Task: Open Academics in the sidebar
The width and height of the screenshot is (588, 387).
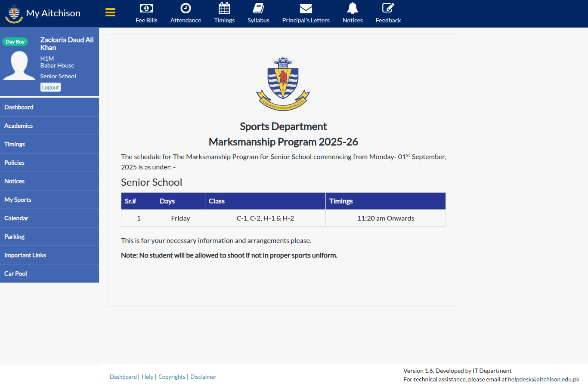Action: pyautogui.click(x=50, y=126)
